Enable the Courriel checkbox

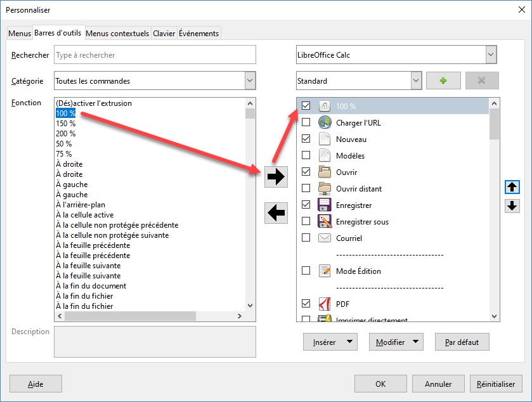pyautogui.click(x=306, y=238)
